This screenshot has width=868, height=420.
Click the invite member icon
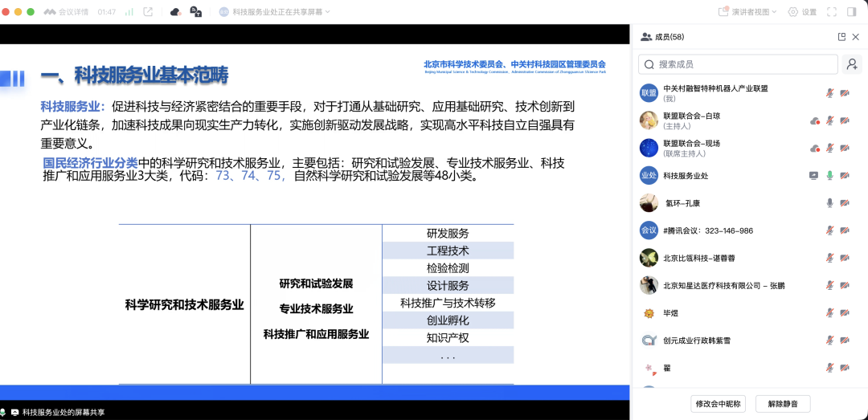coord(852,64)
